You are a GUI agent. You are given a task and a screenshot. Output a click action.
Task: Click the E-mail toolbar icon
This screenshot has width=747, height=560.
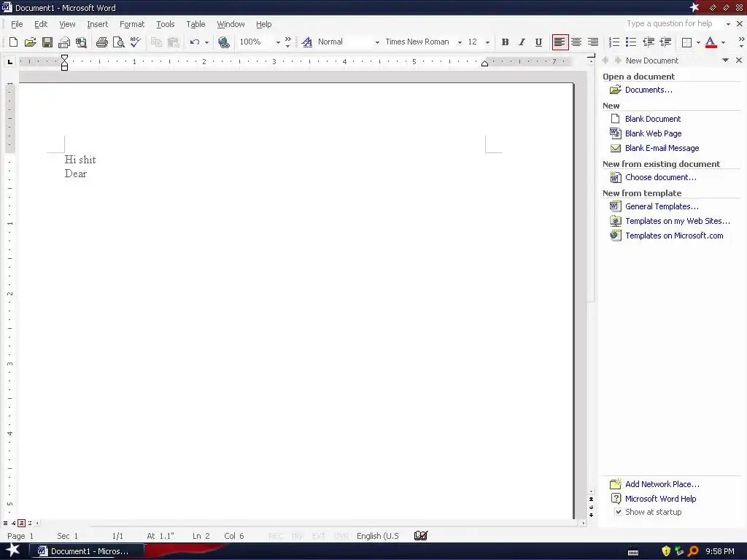coord(64,42)
